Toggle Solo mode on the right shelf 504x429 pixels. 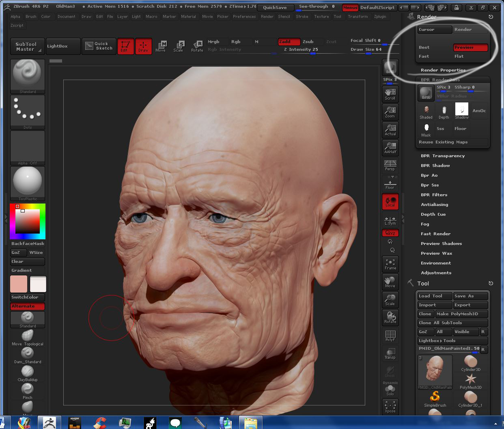(390, 389)
